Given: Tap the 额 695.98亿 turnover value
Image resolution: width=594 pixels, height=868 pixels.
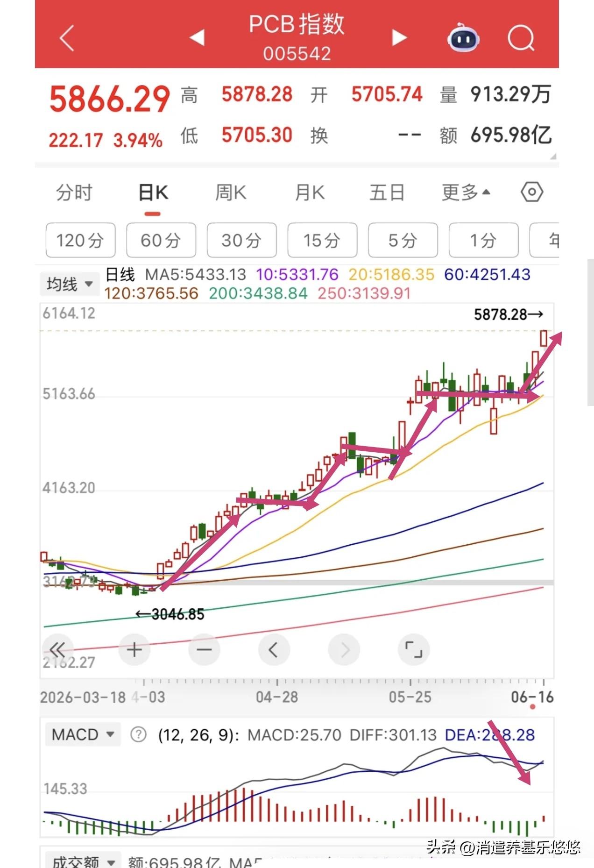Looking at the screenshot, I should [496, 135].
